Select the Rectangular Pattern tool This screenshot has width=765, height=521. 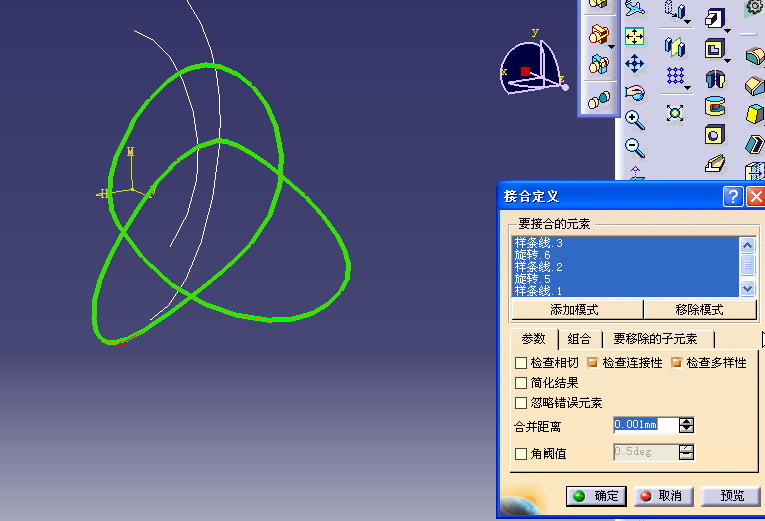coord(675,76)
